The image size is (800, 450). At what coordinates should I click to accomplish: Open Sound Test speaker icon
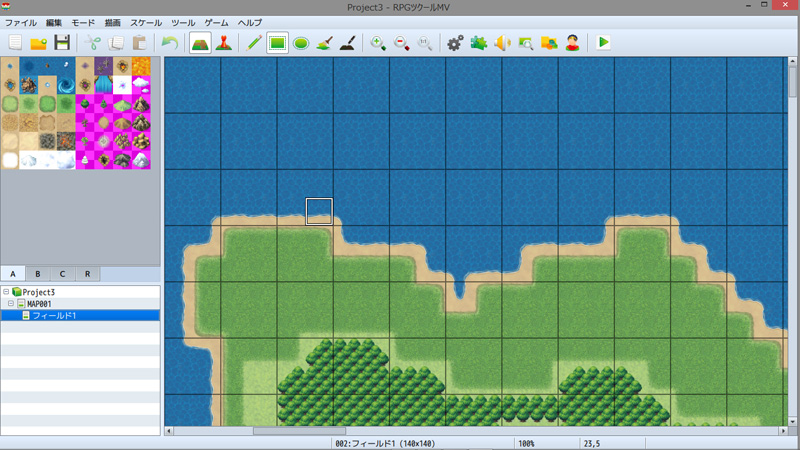pyautogui.click(x=502, y=43)
